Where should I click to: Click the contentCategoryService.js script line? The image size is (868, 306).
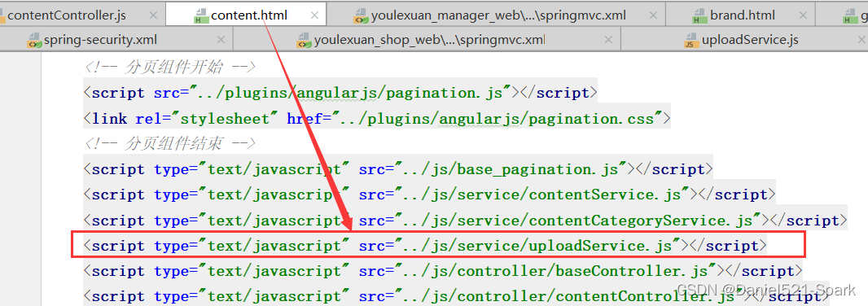(x=466, y=220)
